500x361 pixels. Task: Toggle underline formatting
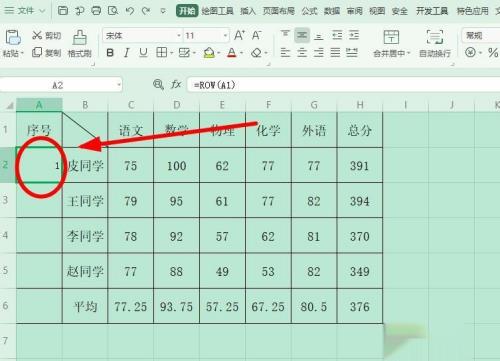tap(143, 53)
